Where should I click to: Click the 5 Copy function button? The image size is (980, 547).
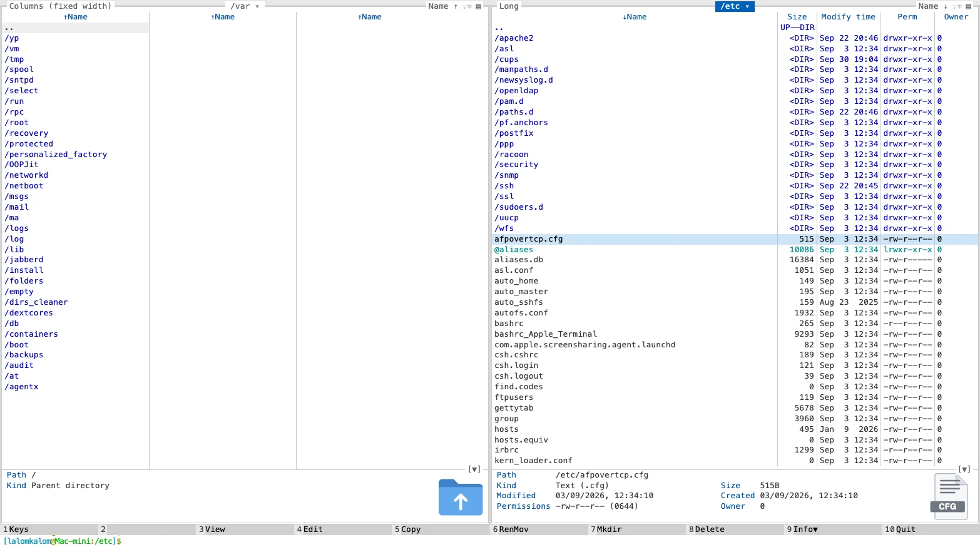(x=442, y=529)
